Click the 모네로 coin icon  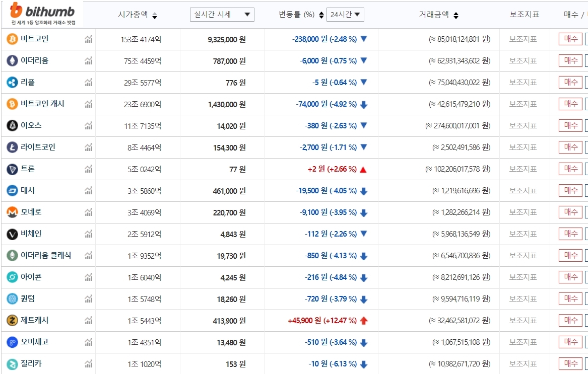[12, 212]
